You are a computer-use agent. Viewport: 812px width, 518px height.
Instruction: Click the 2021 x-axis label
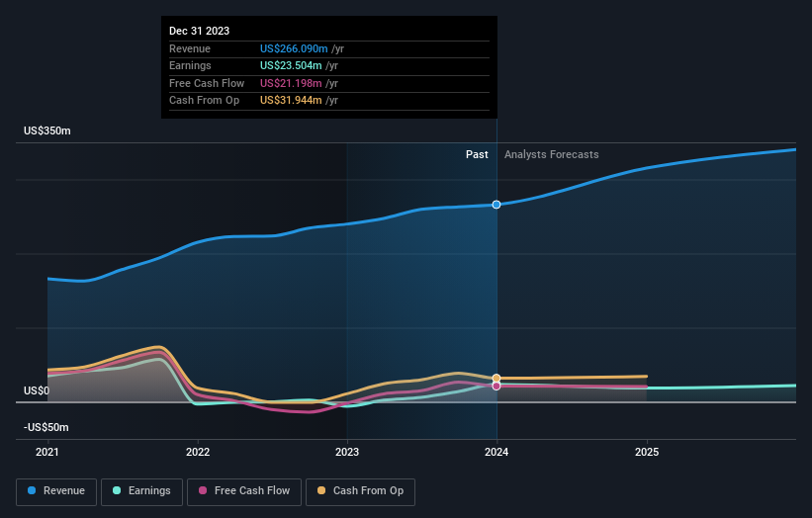tap(47, 452)
